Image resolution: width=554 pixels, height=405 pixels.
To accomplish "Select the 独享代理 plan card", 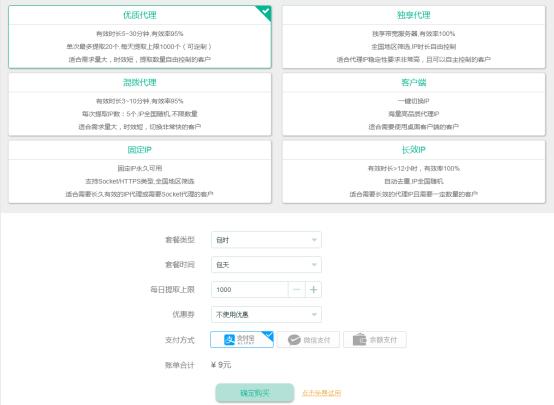I will [x=413, y=37].
